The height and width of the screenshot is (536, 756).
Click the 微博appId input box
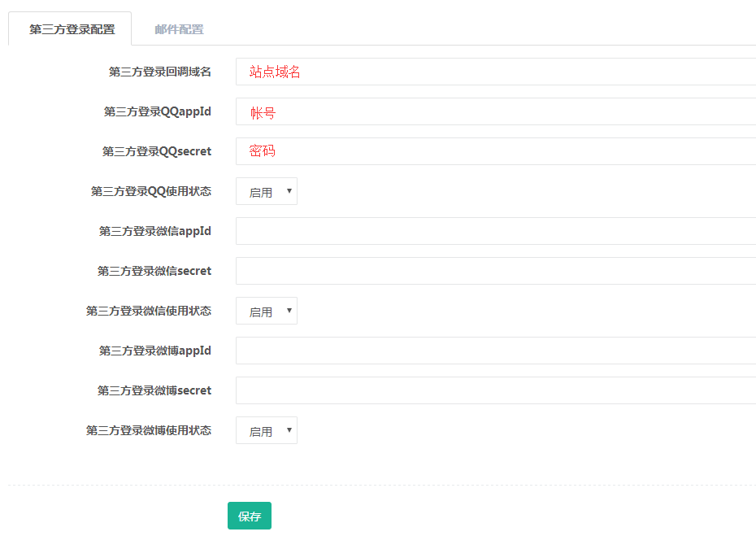tap(496, 351)
